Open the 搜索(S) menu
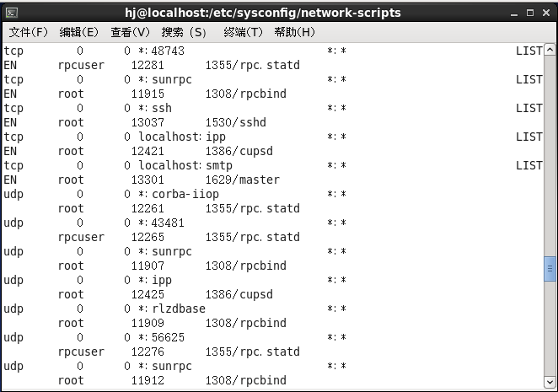The height and width of the screenshot is (392, 558). coord(184,32)
